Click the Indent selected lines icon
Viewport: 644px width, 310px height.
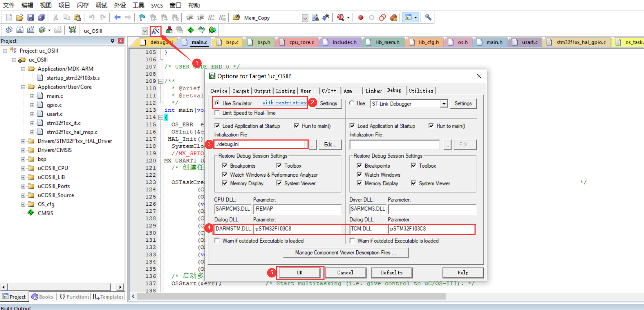click(190, 17)
